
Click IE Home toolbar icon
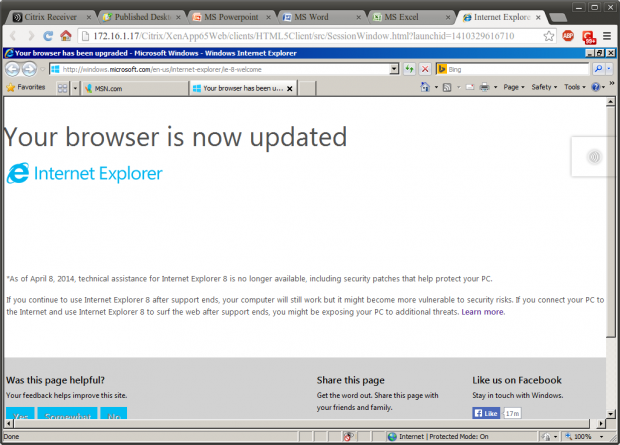(425, 87)
